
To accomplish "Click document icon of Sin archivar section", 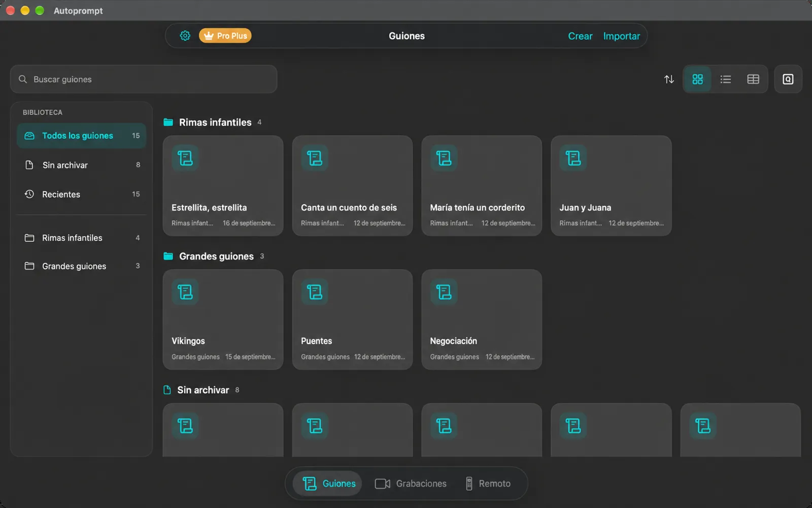I will pyautogui.click(x=167, y=390).
